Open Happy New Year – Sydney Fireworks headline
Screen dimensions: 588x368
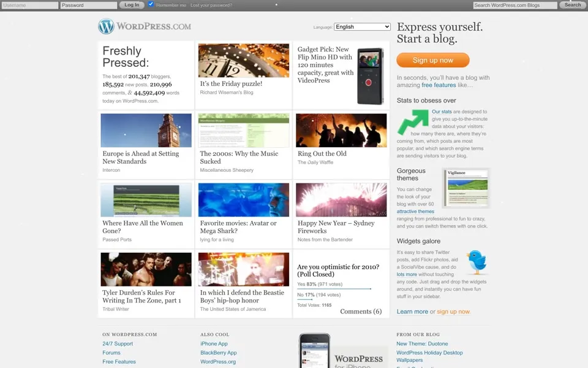(x=336, y=227)
